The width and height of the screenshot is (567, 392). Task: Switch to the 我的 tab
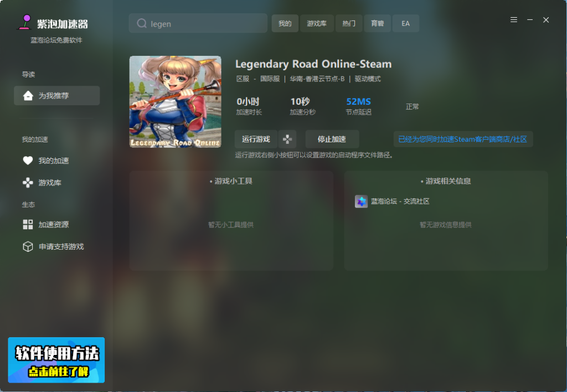285,23
